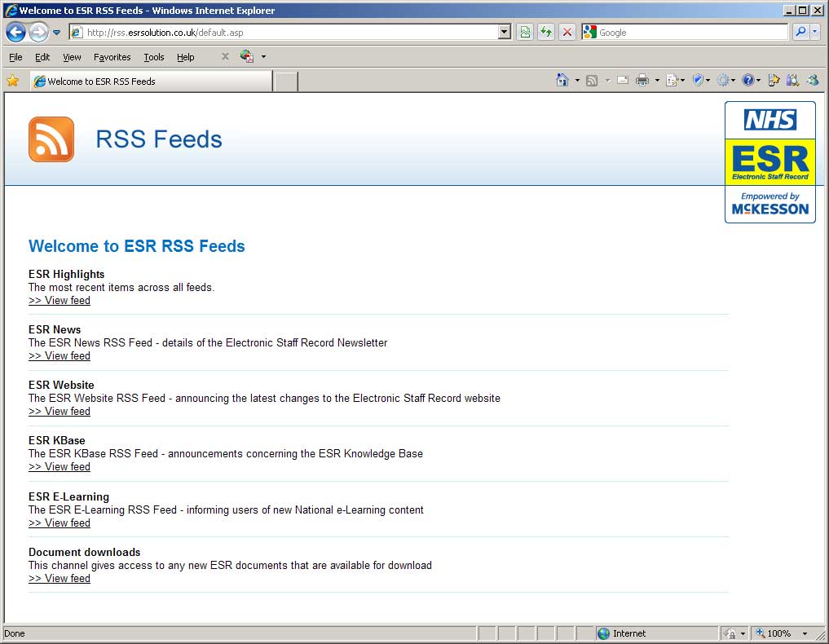The image size is (829, 644).
Task: Open the ESR E-Learning View feed link
Action: pos(60,523)
